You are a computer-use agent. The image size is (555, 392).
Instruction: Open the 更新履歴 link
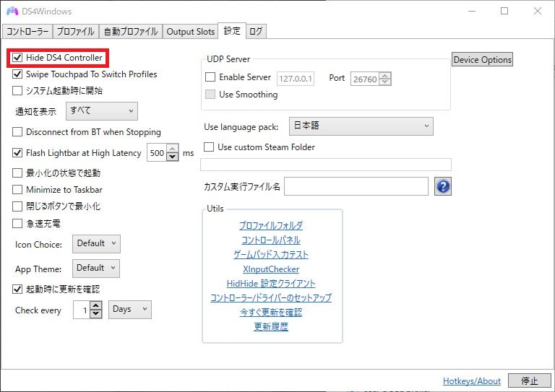point(271,327)
